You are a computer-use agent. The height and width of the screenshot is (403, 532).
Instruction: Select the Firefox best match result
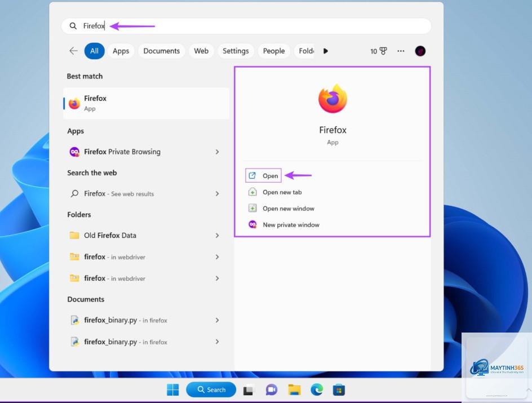(x=146, y=103)
